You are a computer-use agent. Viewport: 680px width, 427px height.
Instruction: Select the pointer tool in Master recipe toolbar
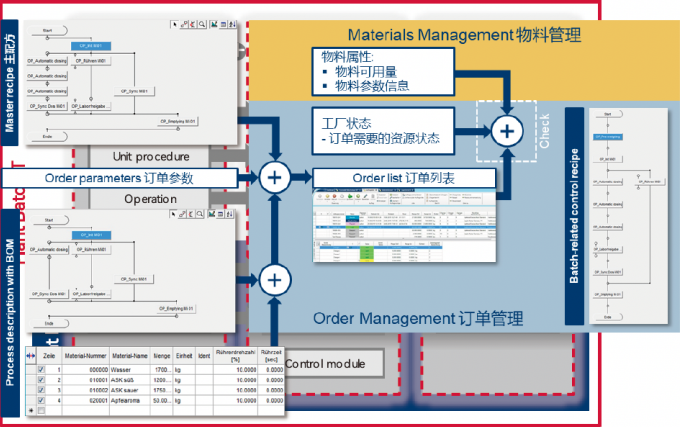[x=174, y=25]
